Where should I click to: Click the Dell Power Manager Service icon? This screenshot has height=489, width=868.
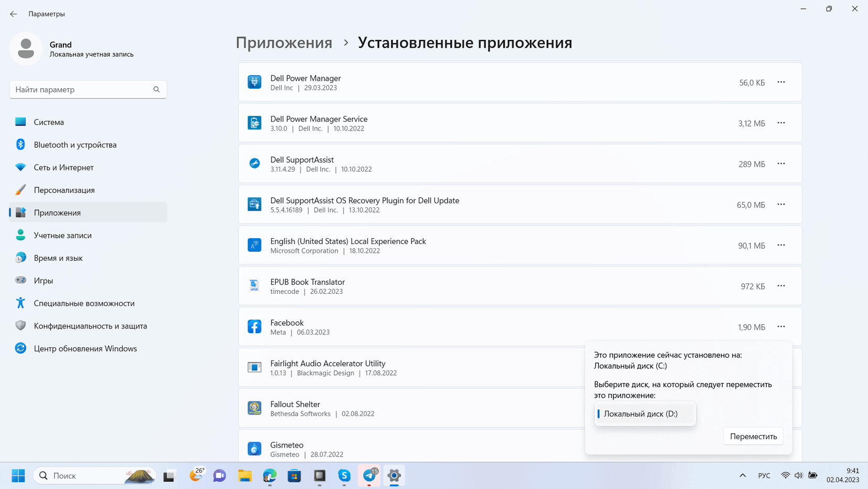tap(254, 123)
